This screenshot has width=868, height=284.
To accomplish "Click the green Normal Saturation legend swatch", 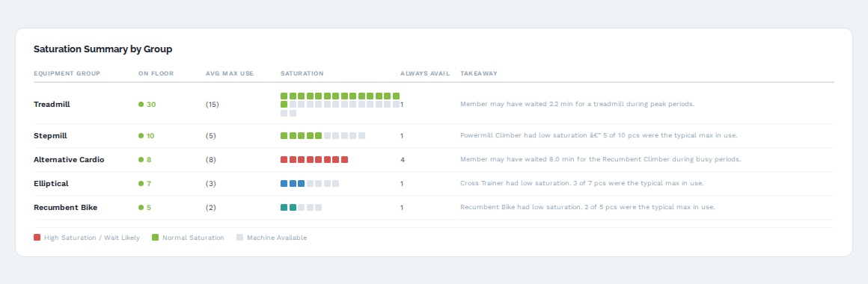I will point(156,238).
